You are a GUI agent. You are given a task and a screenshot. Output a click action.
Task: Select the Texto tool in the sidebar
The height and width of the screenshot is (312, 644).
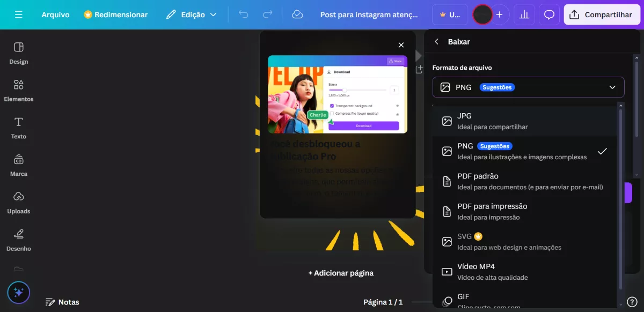coord(18,128)
